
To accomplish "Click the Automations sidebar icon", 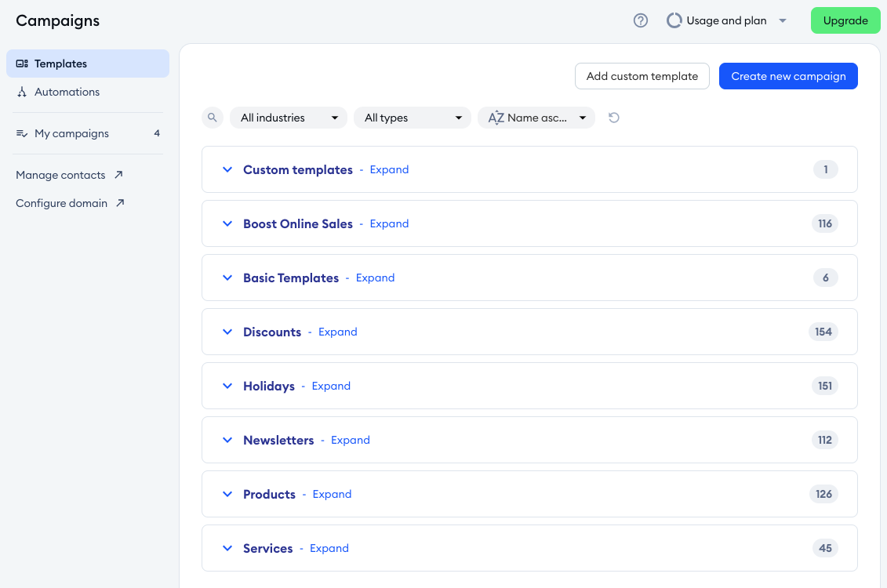I will [x=22, y=93].
